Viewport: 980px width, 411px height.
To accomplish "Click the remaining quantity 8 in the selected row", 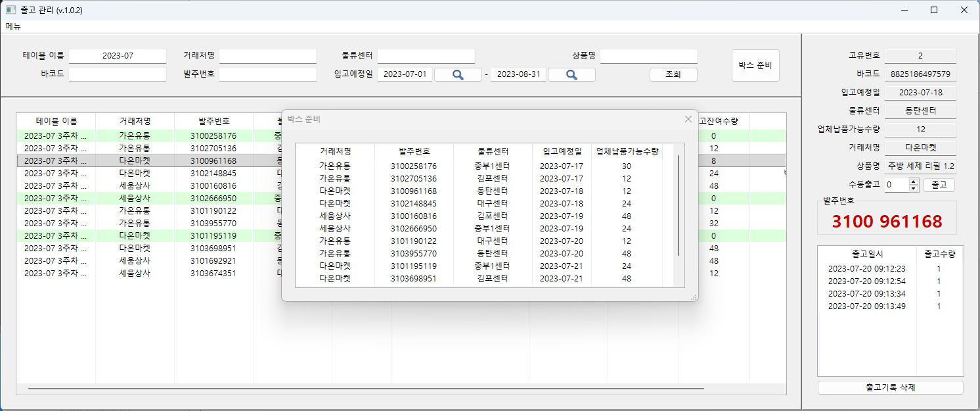I will pos(714,160).
